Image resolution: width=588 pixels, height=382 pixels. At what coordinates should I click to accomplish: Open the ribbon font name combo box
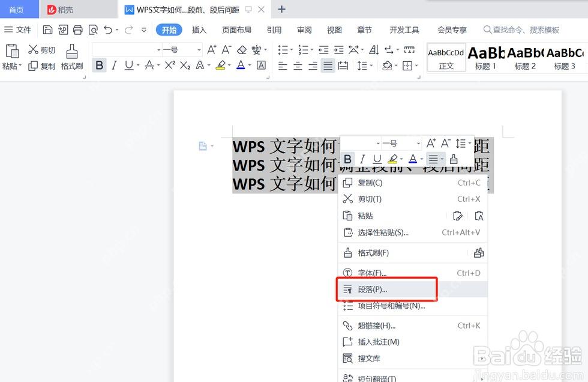pyautogui.click(x=127, y=49)
